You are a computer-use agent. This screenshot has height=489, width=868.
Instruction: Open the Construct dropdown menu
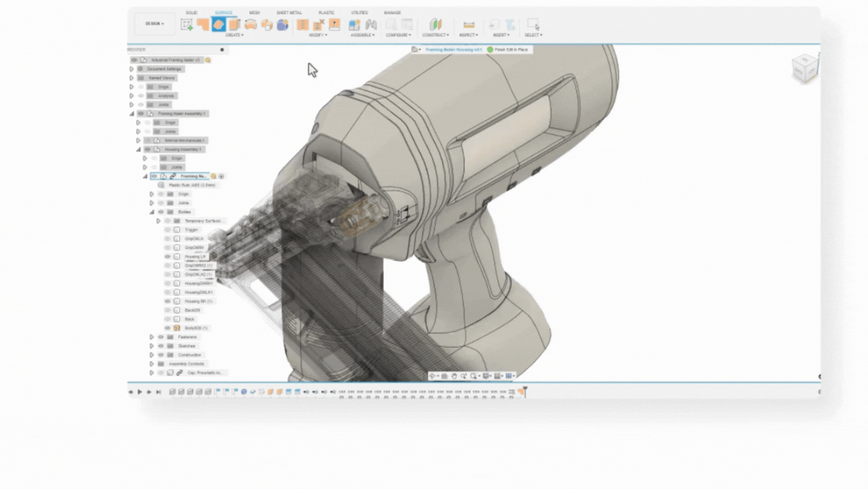point(435,35)
